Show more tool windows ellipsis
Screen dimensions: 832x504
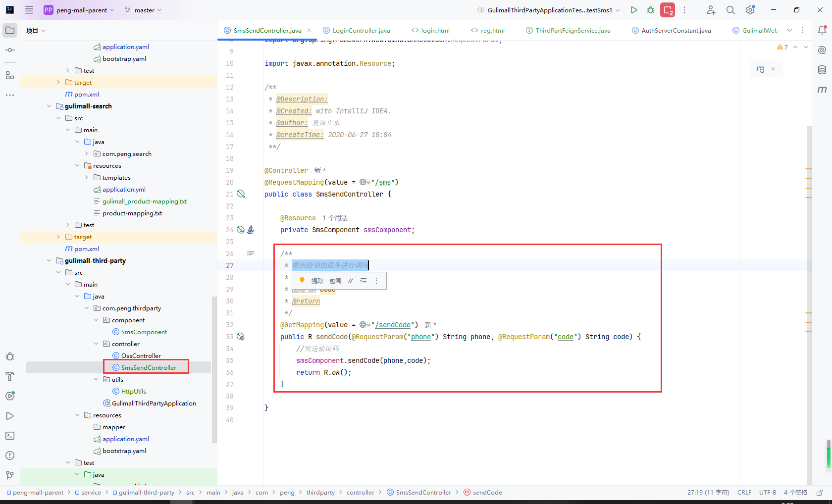pyautogui.click(x=10, y=95)
